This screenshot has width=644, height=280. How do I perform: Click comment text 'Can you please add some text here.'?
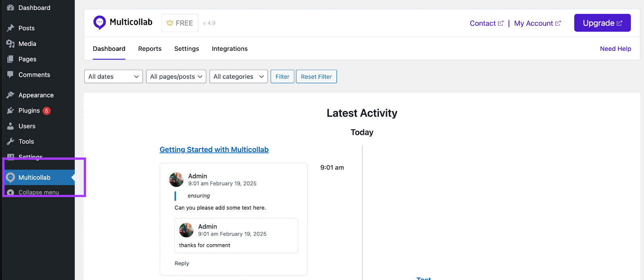tap(220, 208)
